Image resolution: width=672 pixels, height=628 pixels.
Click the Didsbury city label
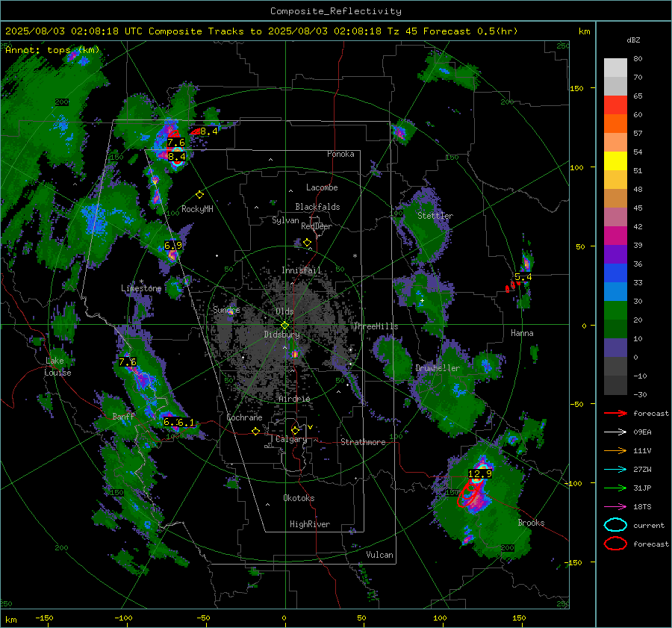click(281, 335)
